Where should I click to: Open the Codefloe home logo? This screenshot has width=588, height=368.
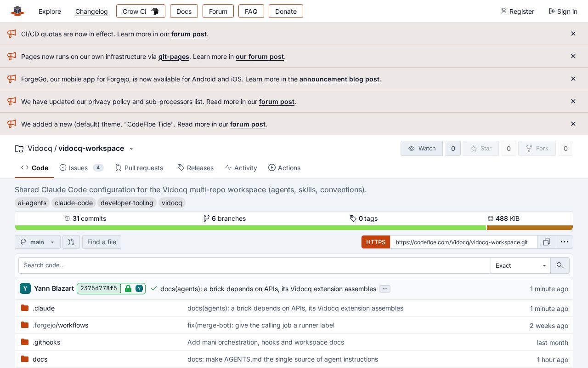(x=17, y=11)
